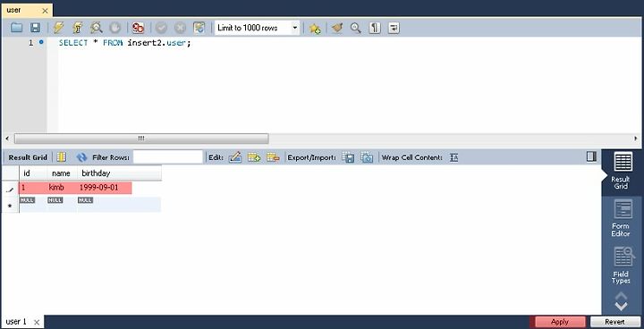
Task: Open the Field Types panel
Action: (623, 266)
